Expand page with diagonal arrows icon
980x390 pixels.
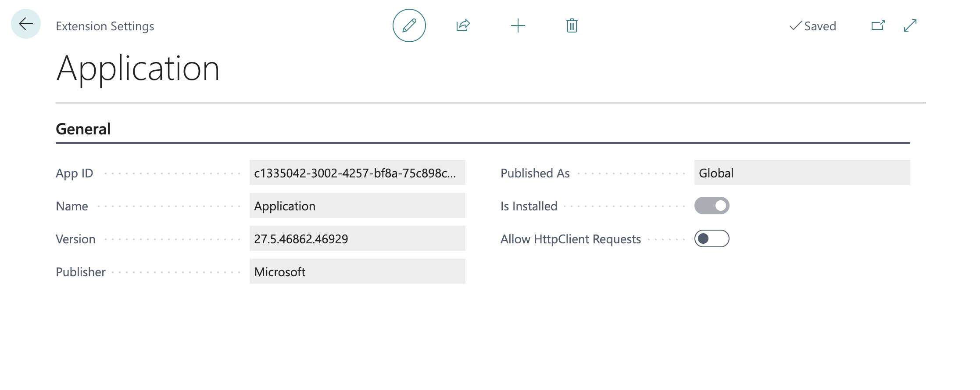coord(910,25)
